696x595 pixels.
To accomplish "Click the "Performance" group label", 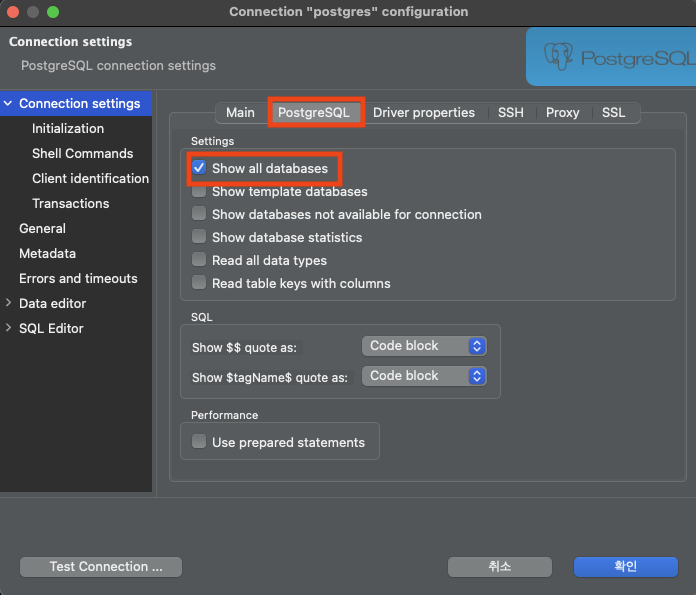I will point(224,415).
